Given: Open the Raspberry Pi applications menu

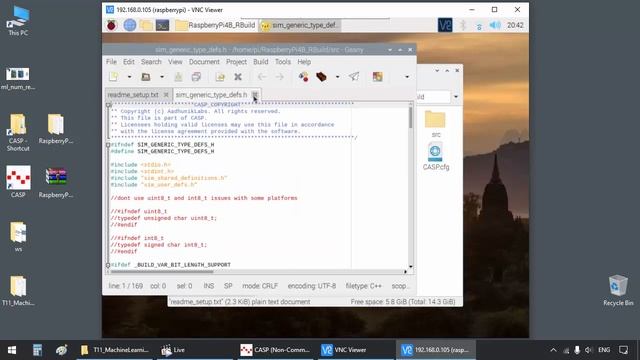Looking at the screenshot, I should tap(111, 25).
